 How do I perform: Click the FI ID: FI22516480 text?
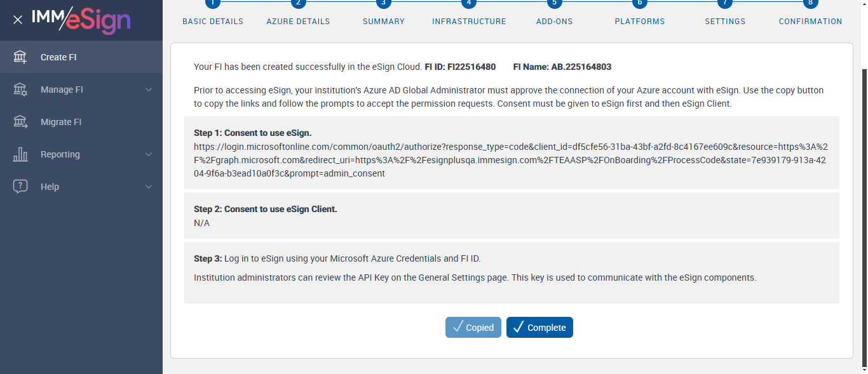460,67
